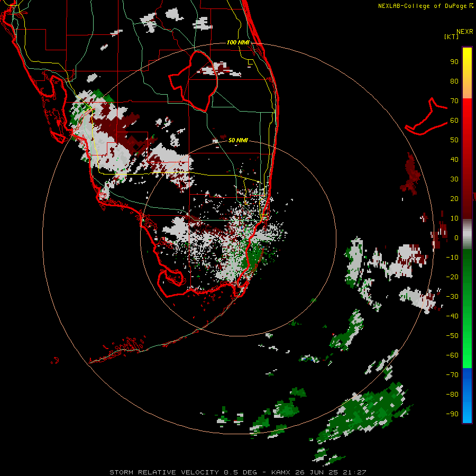Click the 70 value on the velocity scale
The width and height of the screenshot is (476, 476).
(454, 101)
